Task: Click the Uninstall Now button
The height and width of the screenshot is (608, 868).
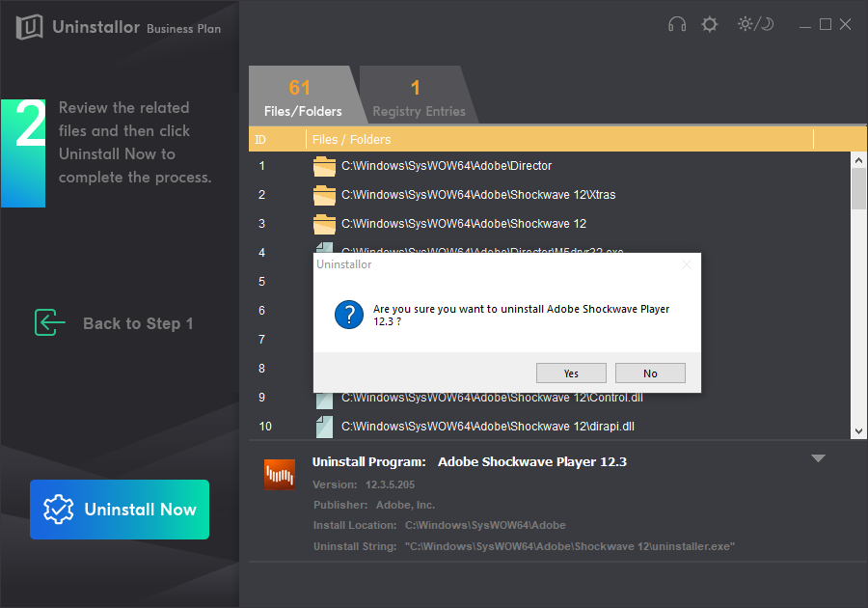Action: click(120, 510)
